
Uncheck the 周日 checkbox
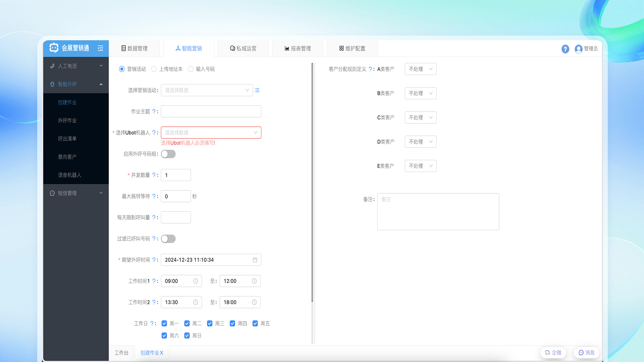(x=187, y=336)
